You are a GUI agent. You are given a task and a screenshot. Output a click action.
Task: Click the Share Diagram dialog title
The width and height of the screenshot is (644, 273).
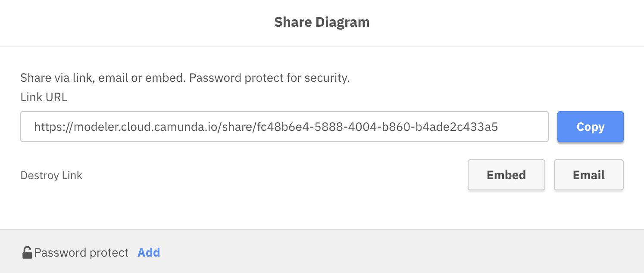322,22
